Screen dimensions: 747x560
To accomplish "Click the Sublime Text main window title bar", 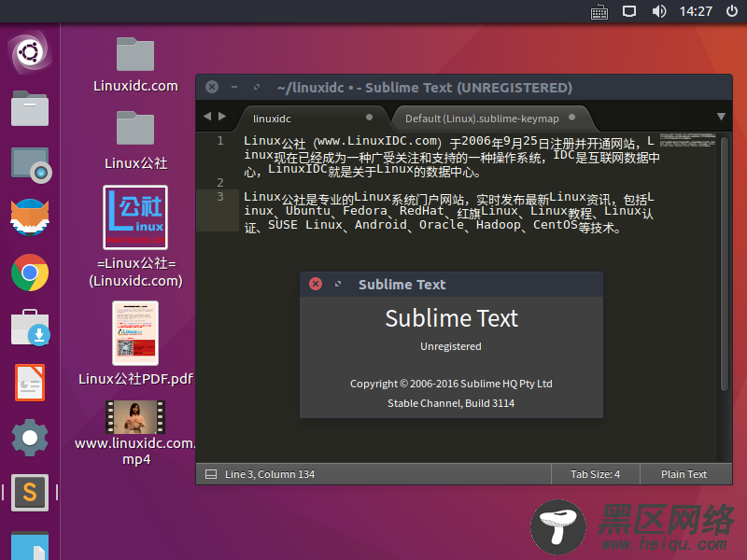I will pyautogui.click(x=464, y=87).
